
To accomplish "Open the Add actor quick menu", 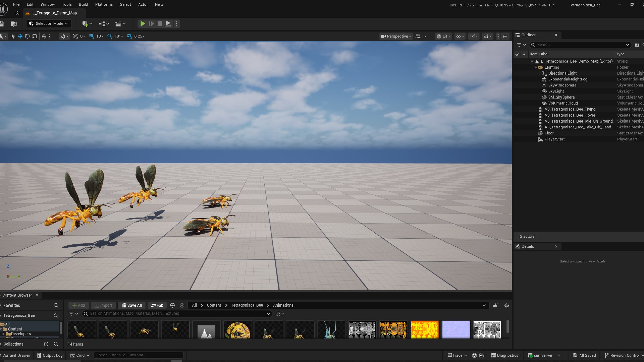I will [x=87, y=23].
